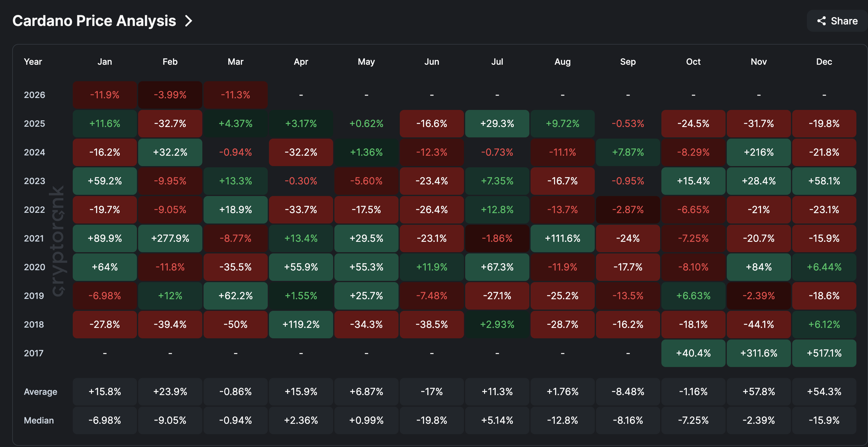Click the Median row label
Screen dimensions: 868x447
[39, 420]
